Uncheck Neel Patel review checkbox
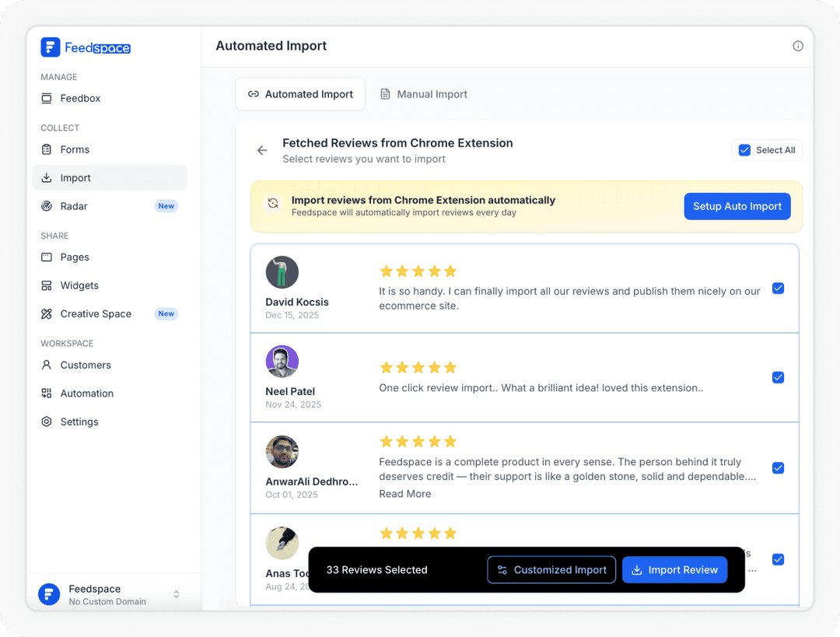 (x=778, y=378)
